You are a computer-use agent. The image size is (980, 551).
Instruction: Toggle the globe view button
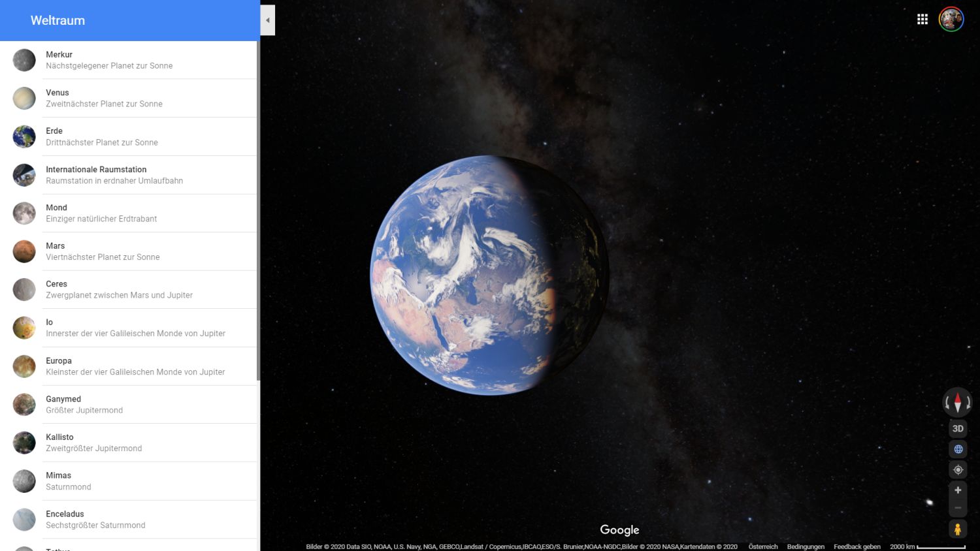pyautogui.click(x=958, y=449)
